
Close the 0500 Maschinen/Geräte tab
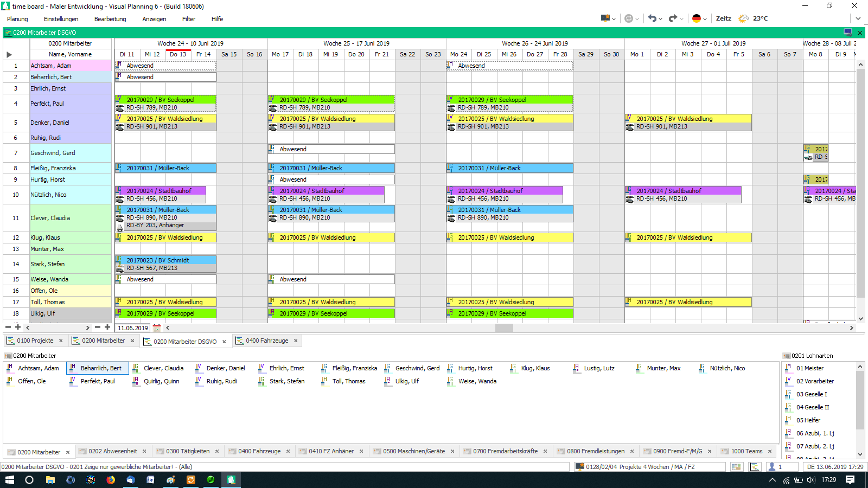[x=452, y=451]
